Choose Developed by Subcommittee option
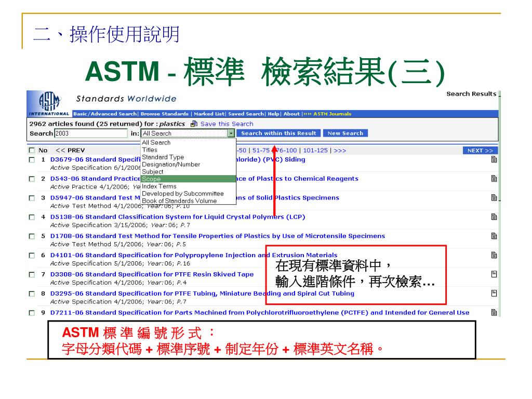The height and width of the screenshot is (399, 532). click(x=188, y=194)
